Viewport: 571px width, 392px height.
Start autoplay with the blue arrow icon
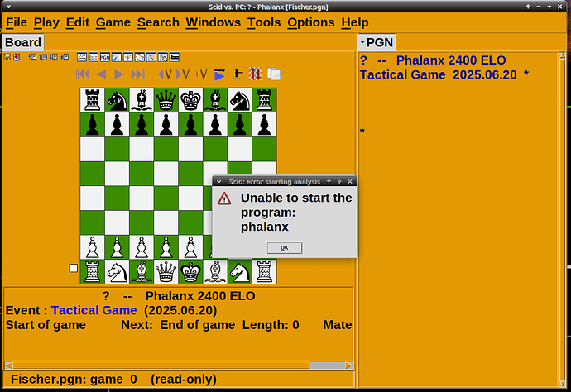point(219,74)
